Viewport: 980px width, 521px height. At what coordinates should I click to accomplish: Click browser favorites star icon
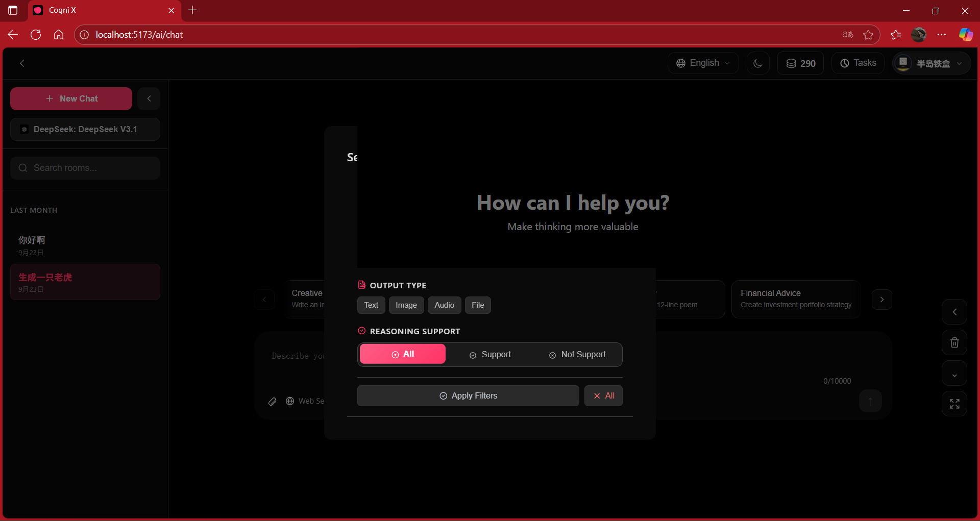pyautogui.click(x=868, y=35)
